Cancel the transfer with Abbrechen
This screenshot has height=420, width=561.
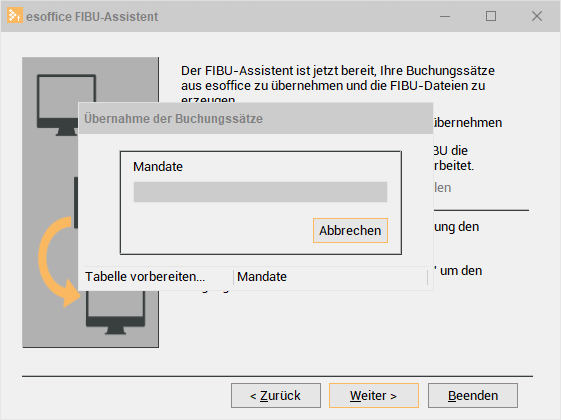point(350,230)
